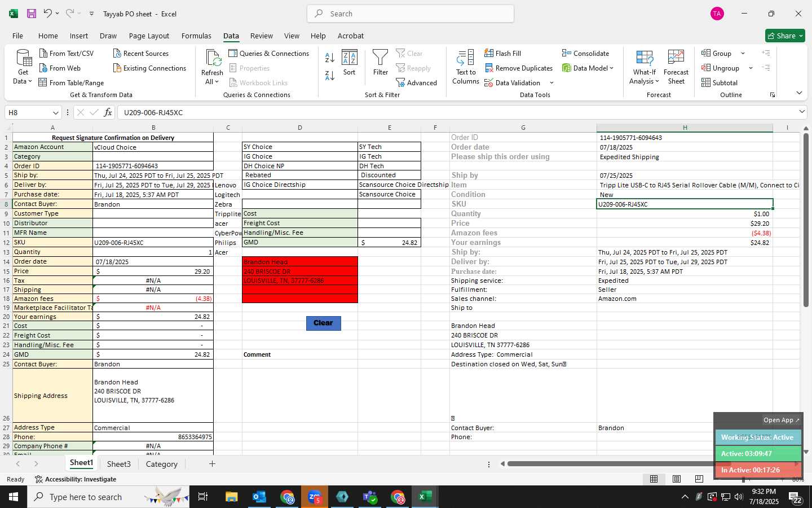
Task: Click Accessibility: Investigate status
Action: (75, 479)
